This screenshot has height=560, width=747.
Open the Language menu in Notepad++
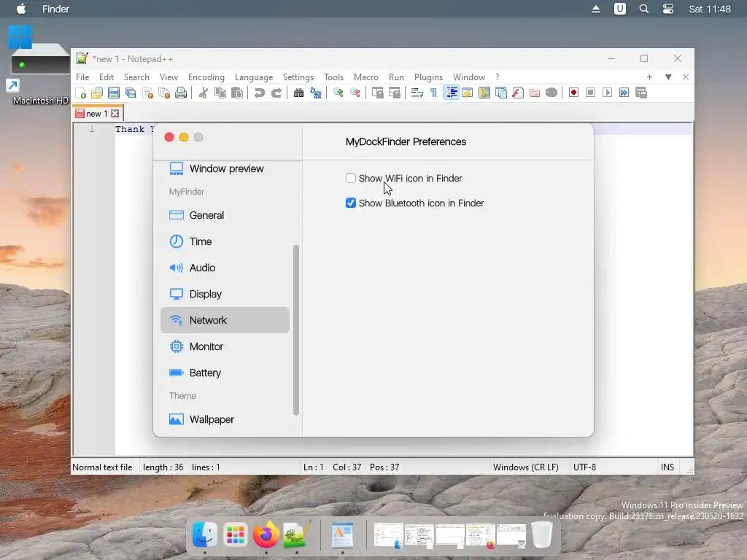[x=254, y=77]
